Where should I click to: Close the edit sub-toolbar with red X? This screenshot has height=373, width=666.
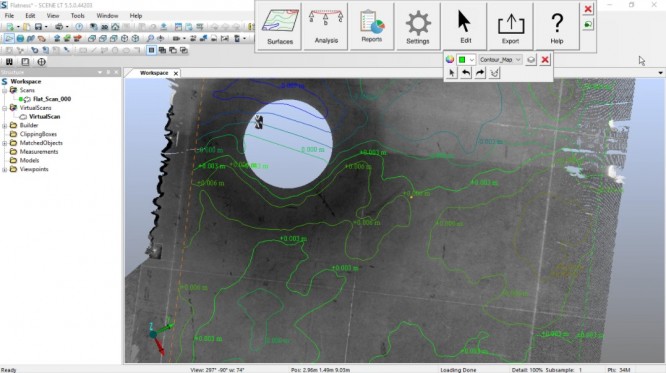(545, 60)
